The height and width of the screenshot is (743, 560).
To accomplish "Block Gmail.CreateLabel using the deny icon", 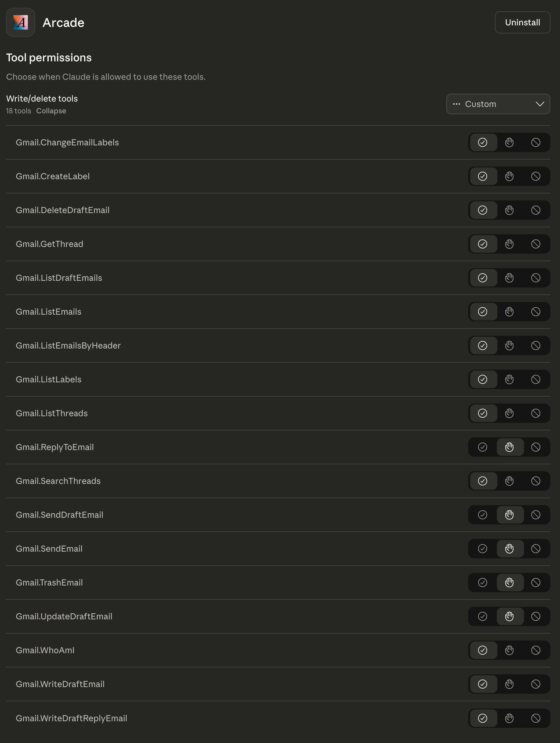I will pos(536,176).
